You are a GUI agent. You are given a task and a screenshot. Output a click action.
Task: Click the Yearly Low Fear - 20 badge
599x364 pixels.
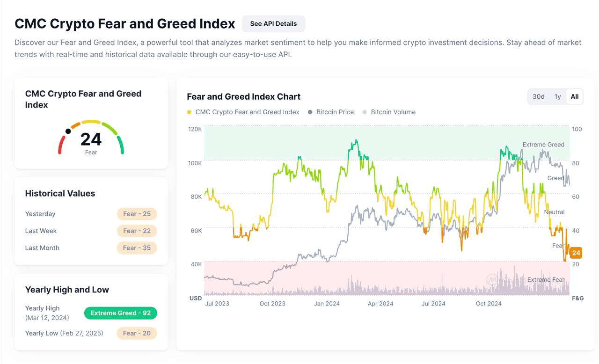137,333
